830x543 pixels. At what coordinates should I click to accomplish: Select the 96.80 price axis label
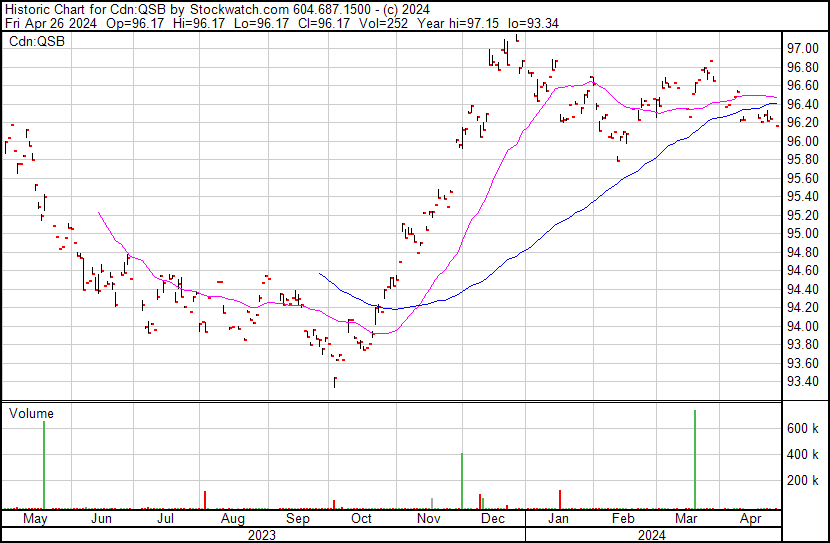click(802, 67)
